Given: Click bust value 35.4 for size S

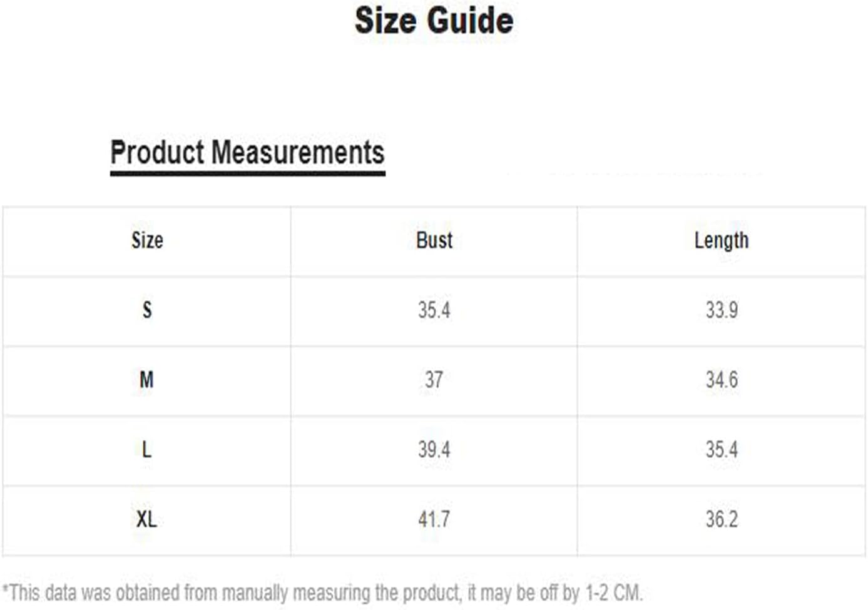Looking at the screenshot, I should click(434, 310).
